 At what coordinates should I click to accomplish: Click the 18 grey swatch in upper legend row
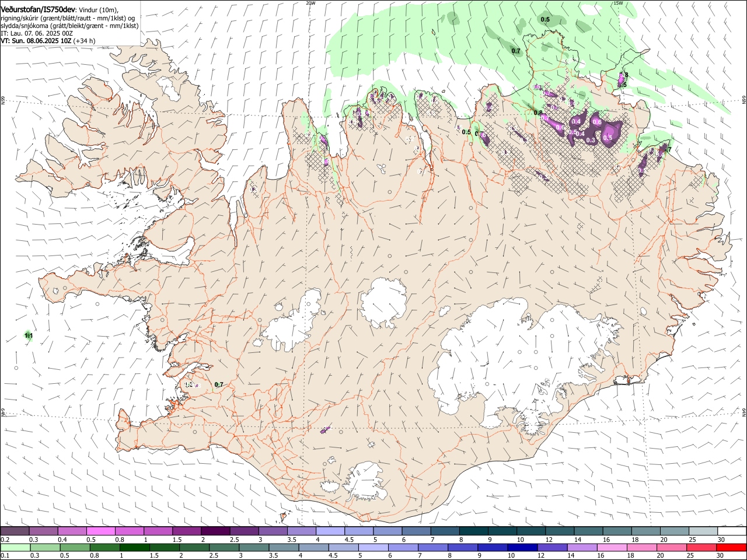[x=645, y=531]
